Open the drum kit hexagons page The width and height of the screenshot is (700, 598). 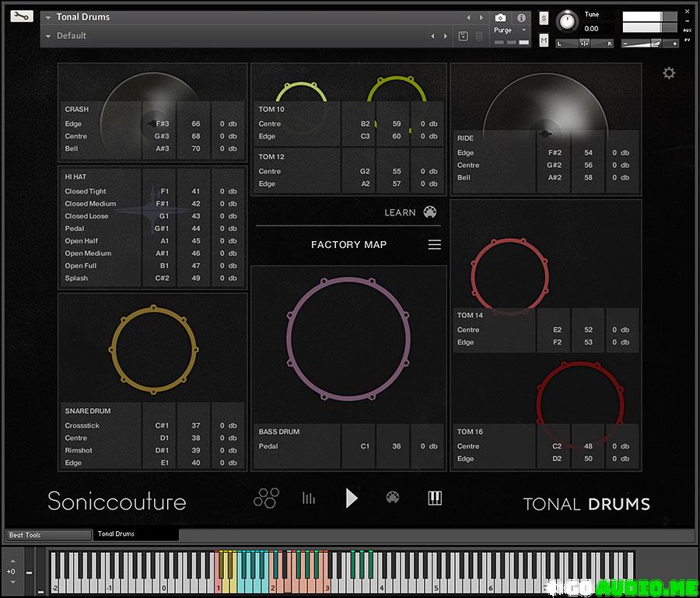(x=265, y=498)
